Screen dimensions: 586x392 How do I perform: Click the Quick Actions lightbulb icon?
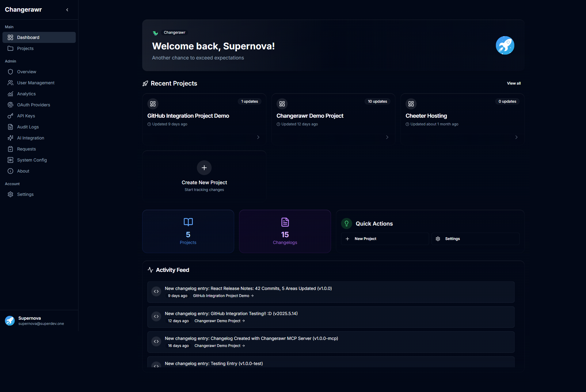coord(347,223)
